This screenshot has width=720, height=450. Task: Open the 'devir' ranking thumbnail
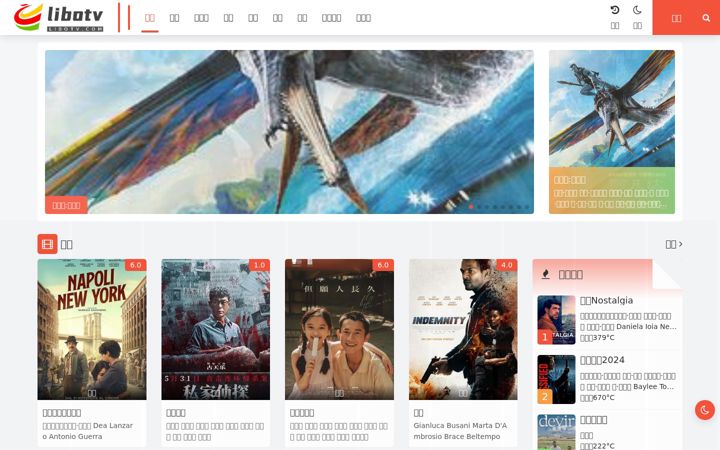[x=556, y=432]
